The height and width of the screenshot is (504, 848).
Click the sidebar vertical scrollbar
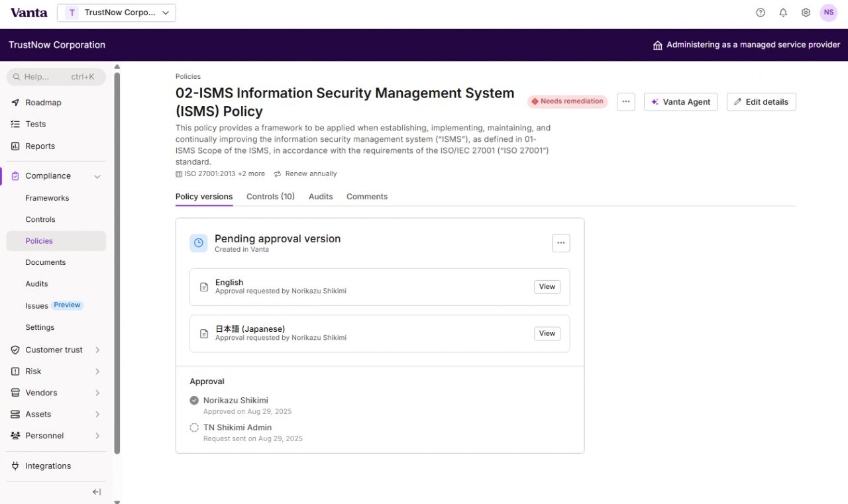pyautogui.click(x=117, y=262)
